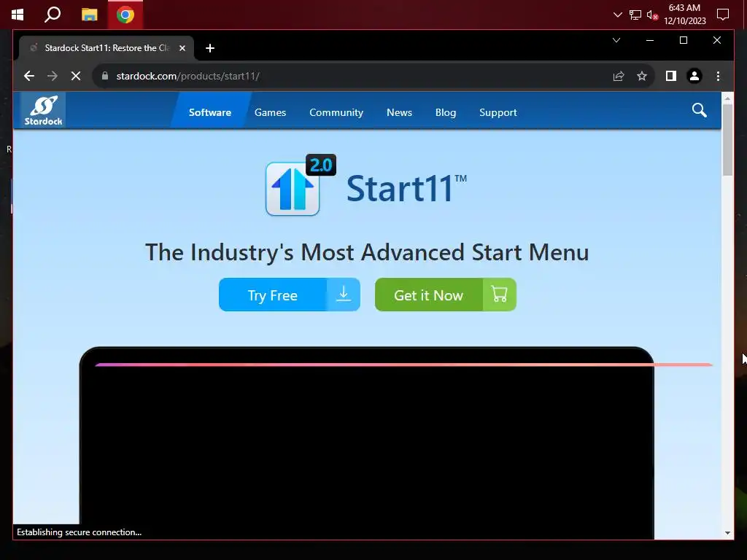Select the Stardock Start11 browser tab
Screen dimensions: 747x560
[107, 48]
